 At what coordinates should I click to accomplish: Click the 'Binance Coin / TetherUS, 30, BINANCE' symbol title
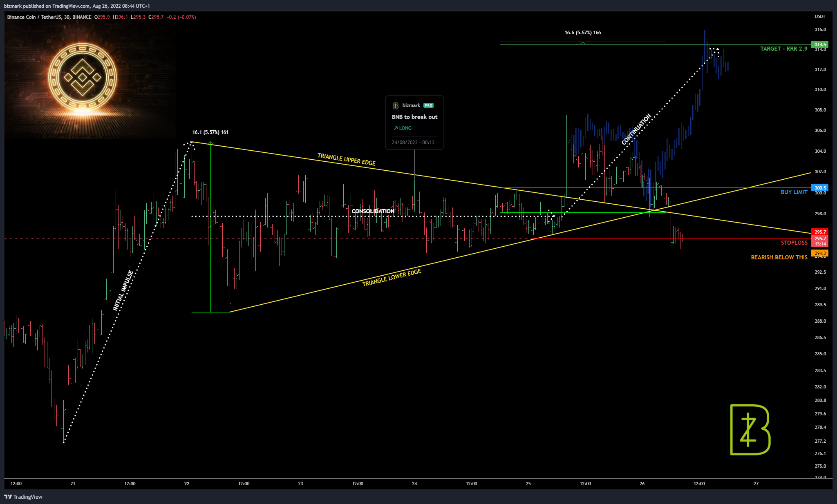pyautogui.click(x=49, y=17)
